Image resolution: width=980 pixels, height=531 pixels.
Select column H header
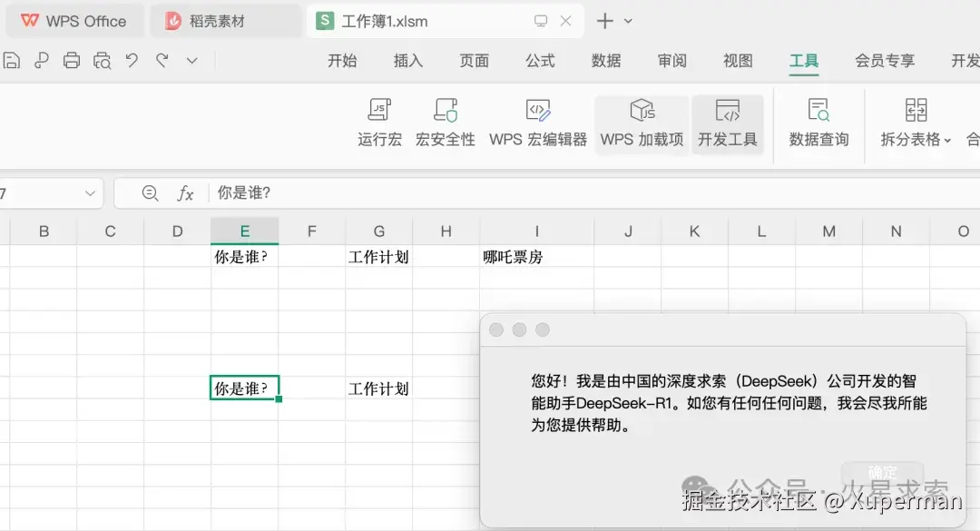446,231
